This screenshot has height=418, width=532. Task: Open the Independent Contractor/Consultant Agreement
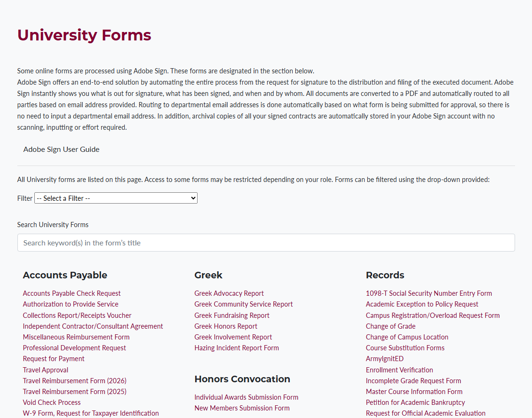click(93, 326)
